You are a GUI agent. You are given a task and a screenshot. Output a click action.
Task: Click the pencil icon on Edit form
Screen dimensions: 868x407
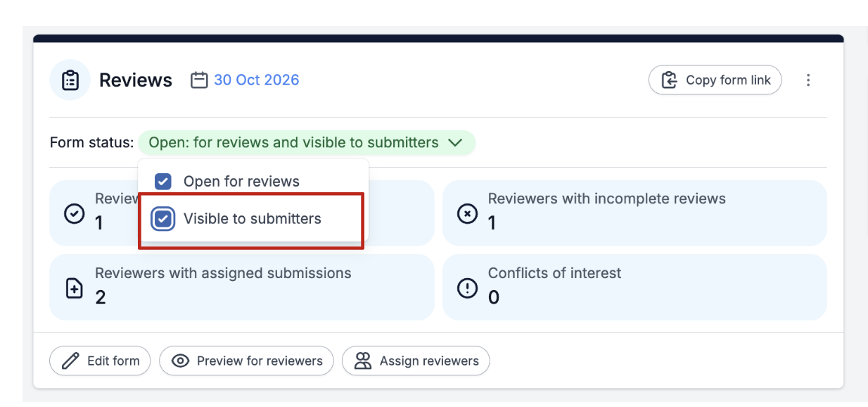[x=70, y=361]
